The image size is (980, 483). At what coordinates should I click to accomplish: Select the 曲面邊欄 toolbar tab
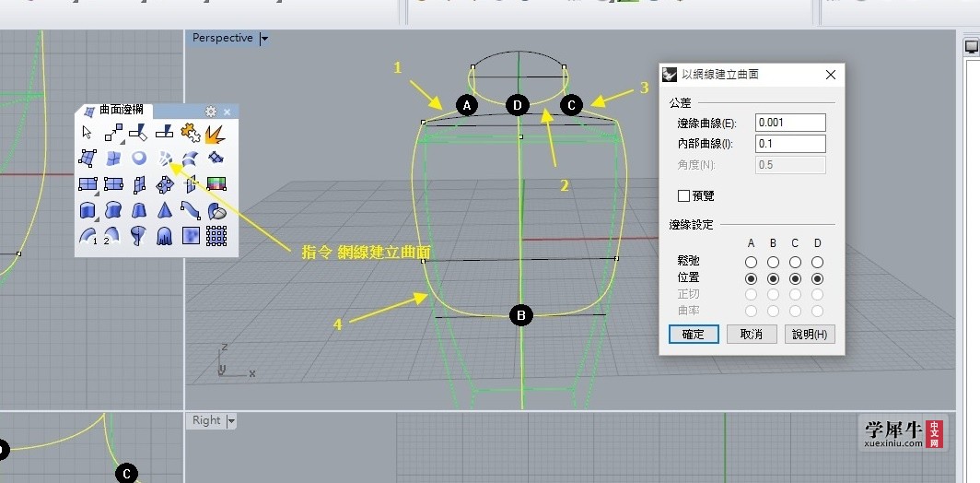[114, 111]
